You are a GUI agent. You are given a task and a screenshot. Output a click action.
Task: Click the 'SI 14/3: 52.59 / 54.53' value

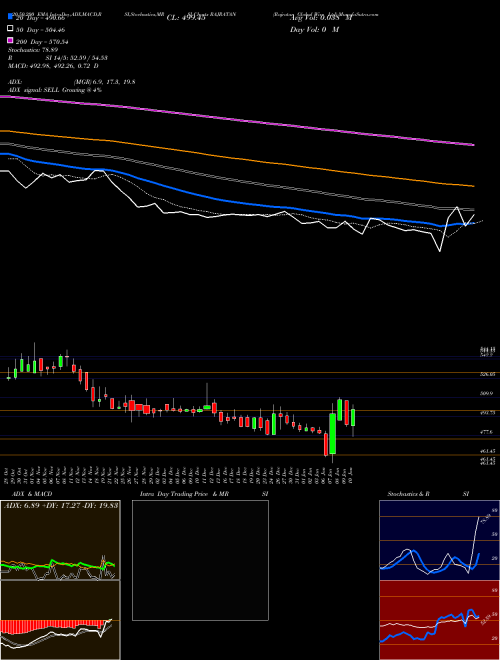[77, 58]
